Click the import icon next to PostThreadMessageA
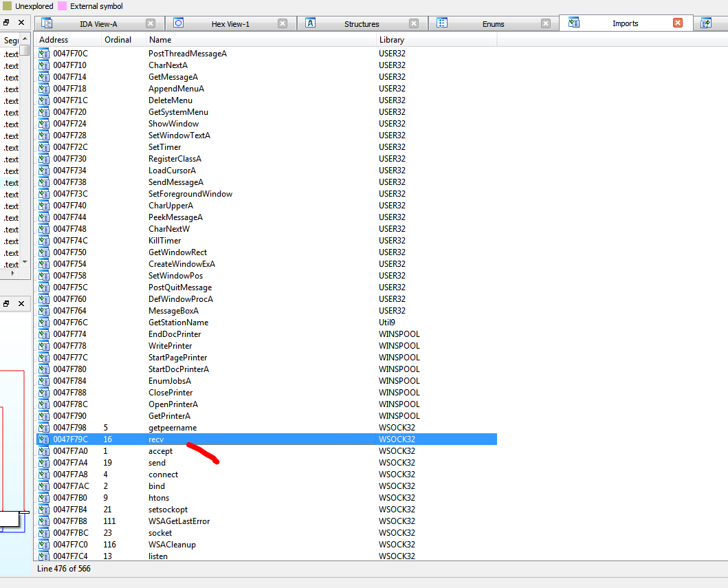 coord(44,54)
